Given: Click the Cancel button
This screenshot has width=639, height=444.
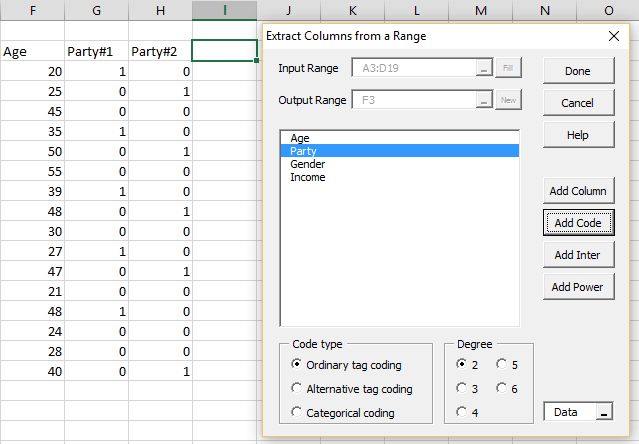Looking at the screenshot, I should pyautogui.click(x=577, y=103).
